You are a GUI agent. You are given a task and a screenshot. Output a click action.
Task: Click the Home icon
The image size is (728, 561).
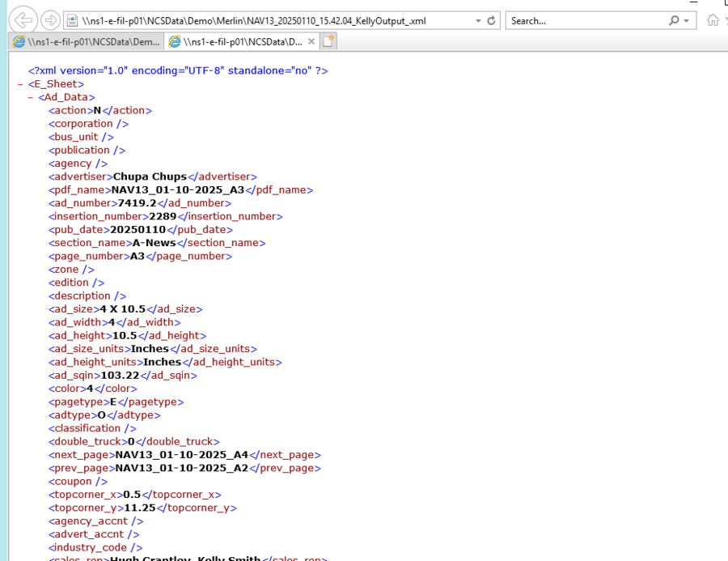point(713,20)
